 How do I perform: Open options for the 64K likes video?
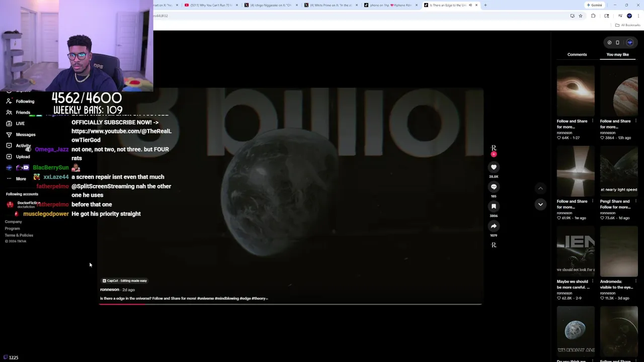coord(592,121)
